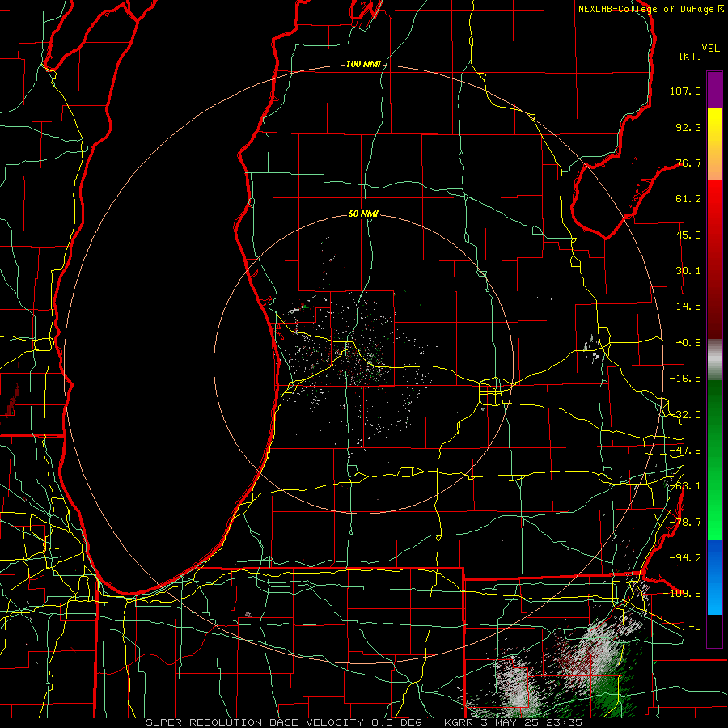Select the -32.0 velocity scale value
The image size is (728, 728).
click(685, 415)
